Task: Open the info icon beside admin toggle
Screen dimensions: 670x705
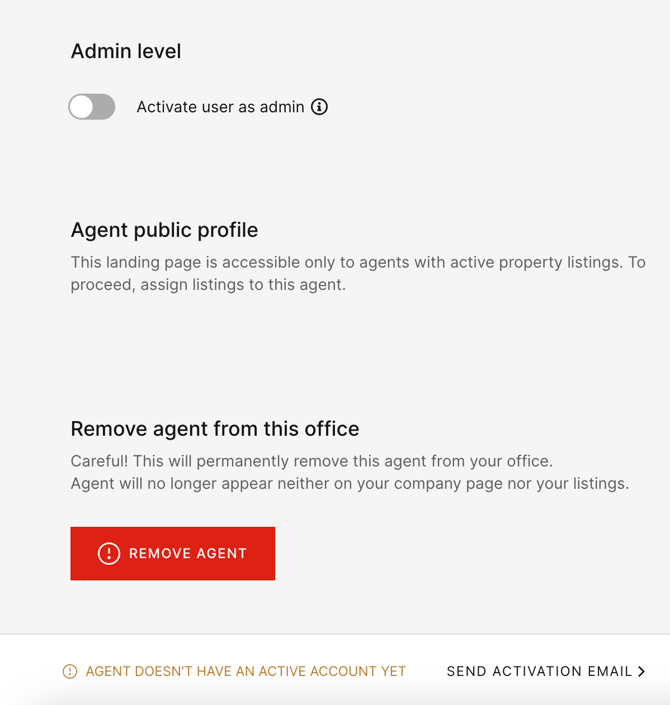Action: 319,107
